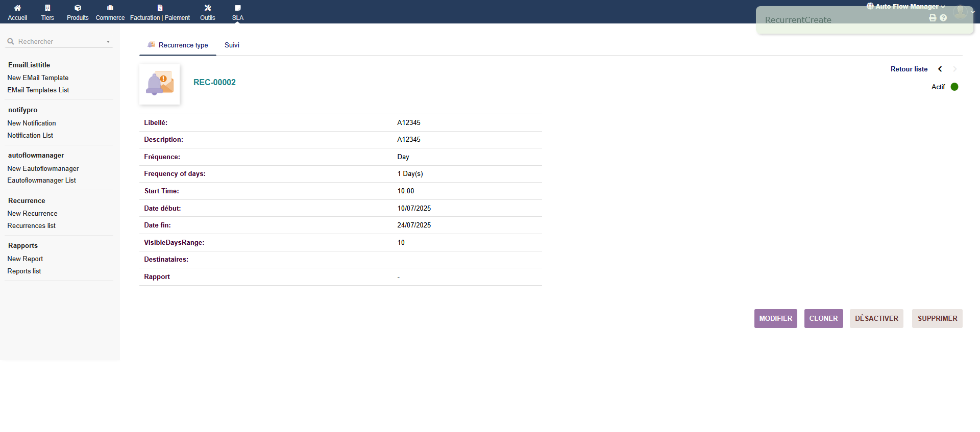The width and height of the screenshot is (980, 432).
Task: Open the Produits cube icon
Action: point(78,8)
